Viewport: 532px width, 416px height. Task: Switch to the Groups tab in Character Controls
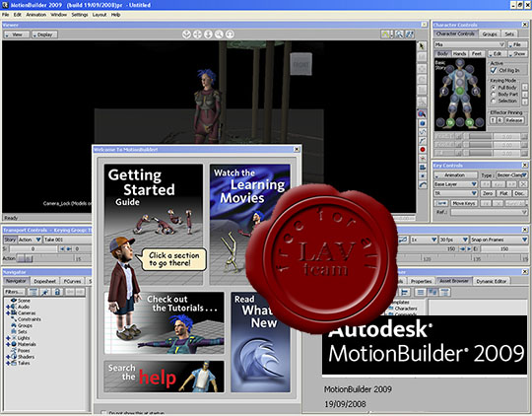point(490,34)
